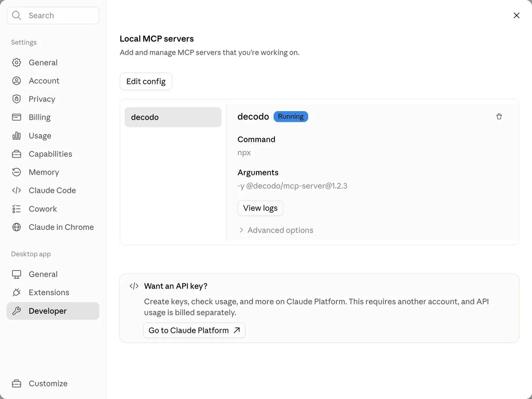Open Cowork settings
Image resolution: width=532 pixels, height=399 pixels.
point(53,209)
